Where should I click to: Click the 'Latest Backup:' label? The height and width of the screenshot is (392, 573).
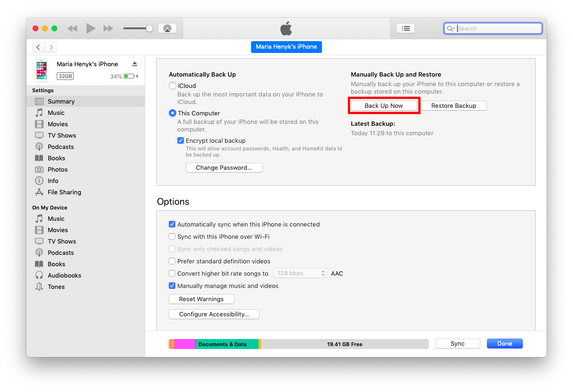(x=373, y=123)
